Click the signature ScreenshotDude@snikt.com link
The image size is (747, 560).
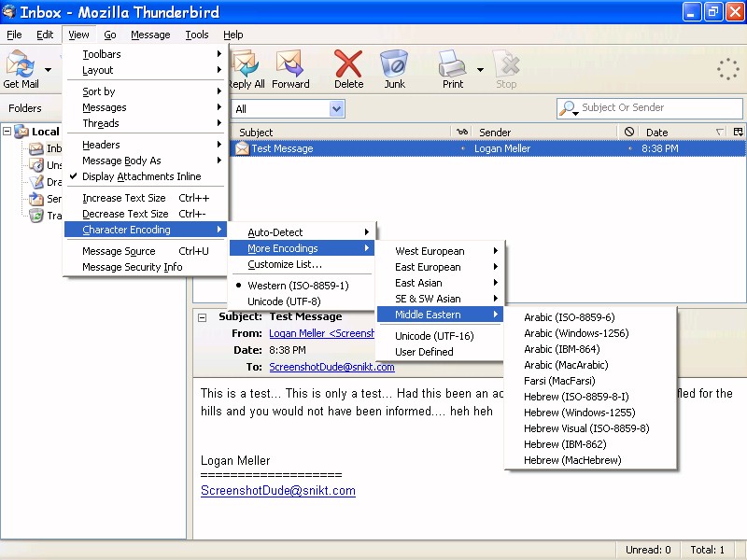[278, 491]
